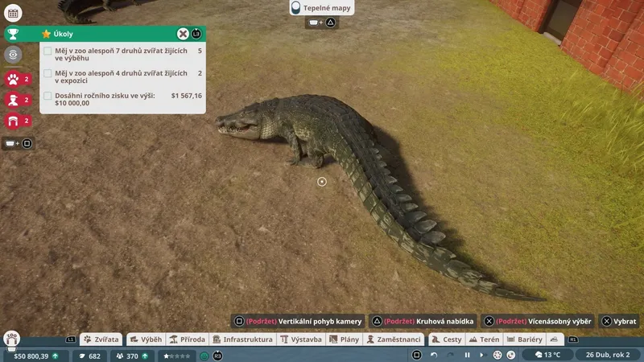Open the facility arch alerts icon
Image resolution: width=644 pixels, height=362 pixels.
[x=13, y=121]
